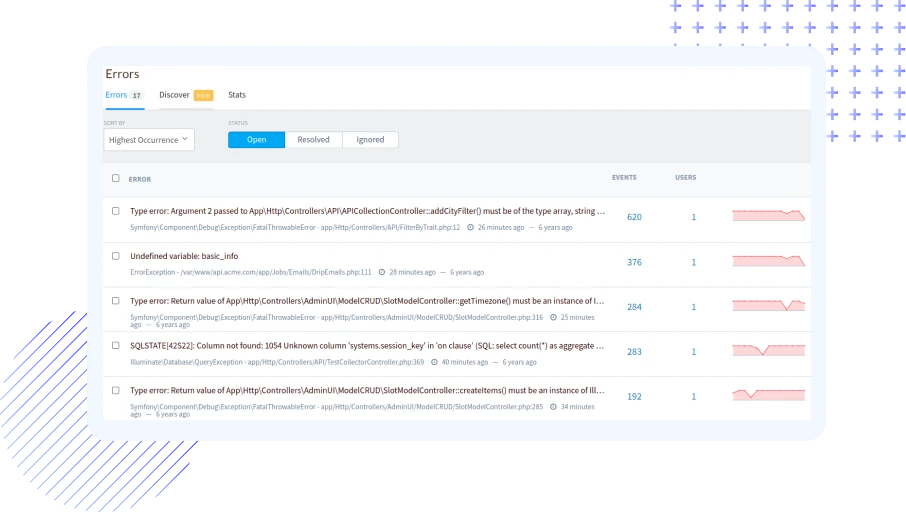This screenshot has height=513, width=906.
Task: Click the 284 events count
Action: (634, 307)
